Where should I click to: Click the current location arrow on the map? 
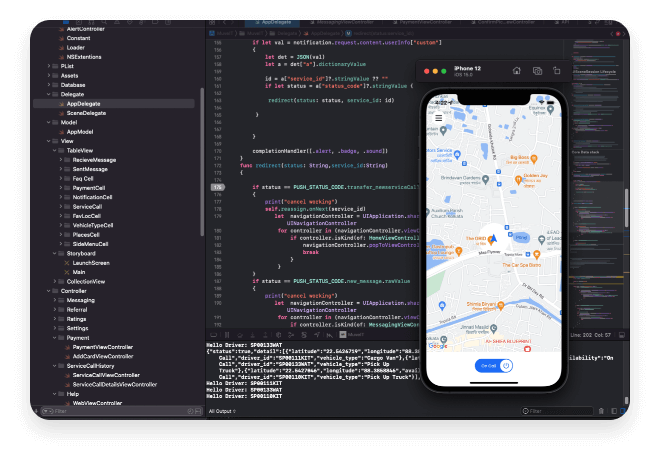point(494,239)
